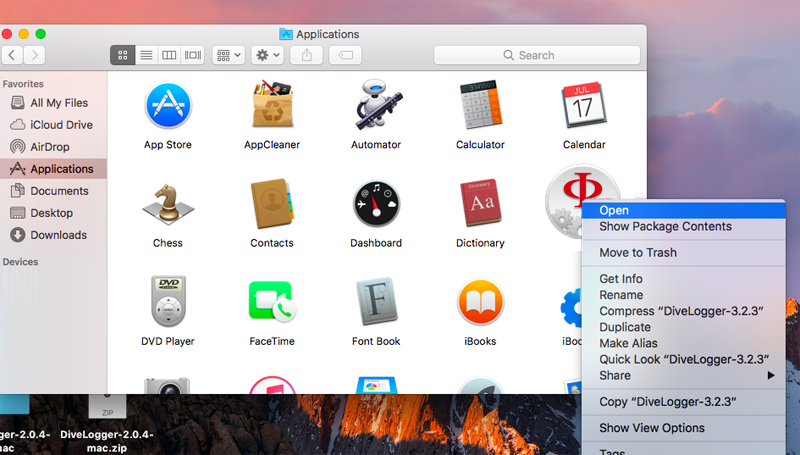Screen dimensions: 800x455
Task: Select DiveLogger-2.0.4-mac.zip on desktop
Action: tap(107, 423)
